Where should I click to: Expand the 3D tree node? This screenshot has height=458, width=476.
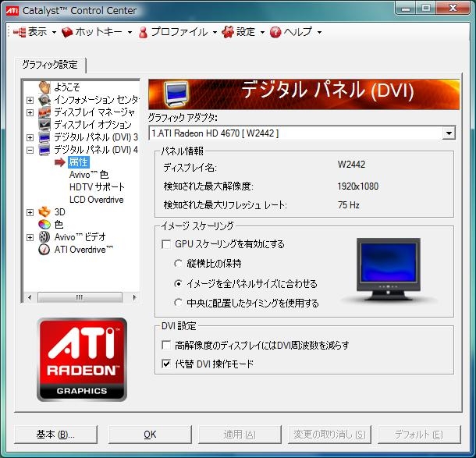click(30, 212)
